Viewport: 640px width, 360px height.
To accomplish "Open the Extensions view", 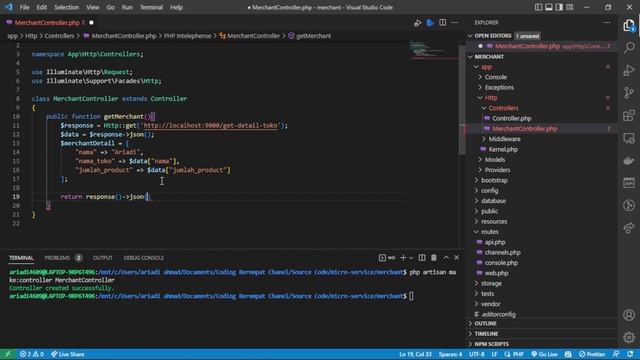I will pos(629,116).
